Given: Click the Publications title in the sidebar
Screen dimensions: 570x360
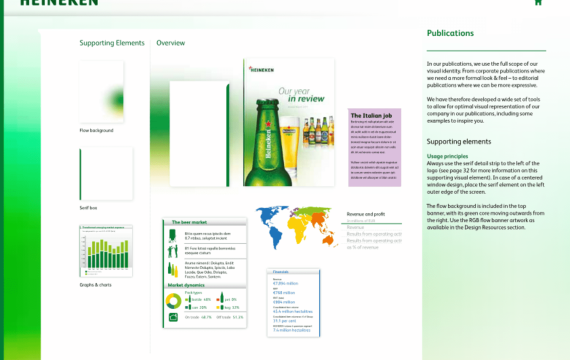Looking at the screenshot, I should pos(450,33).
